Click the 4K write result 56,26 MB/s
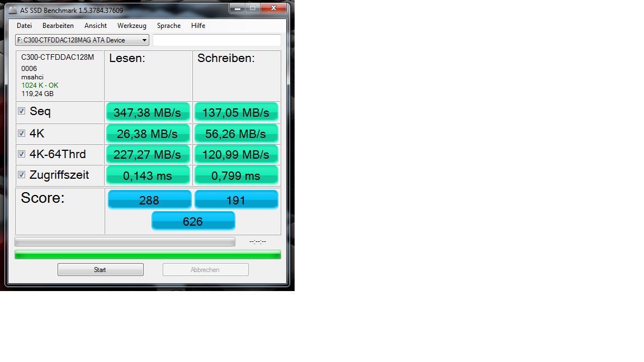 (x=236, y=134)
